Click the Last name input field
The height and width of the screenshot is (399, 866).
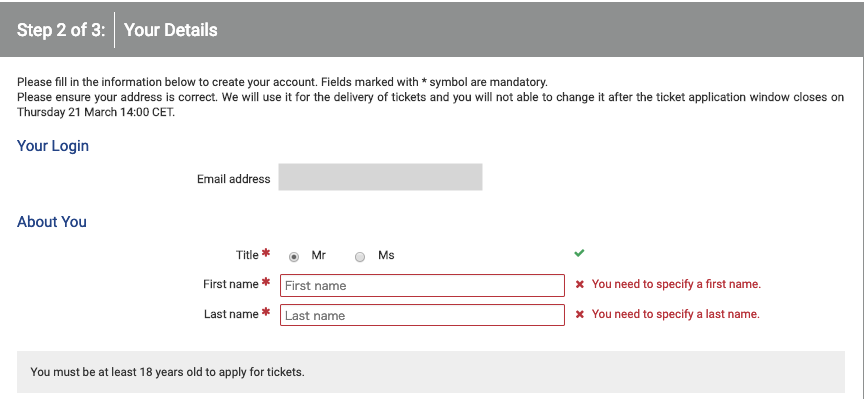pyautogui.click(x=423, y=315)
